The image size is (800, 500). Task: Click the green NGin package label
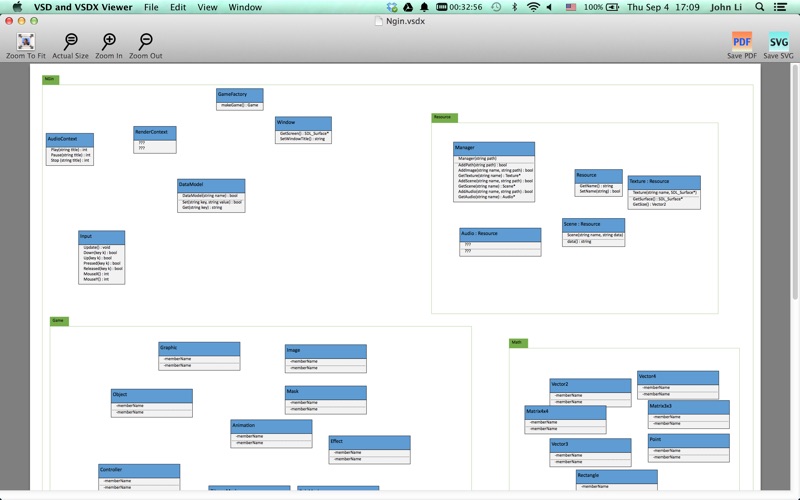pyautogui.click(x=51, y=80)
